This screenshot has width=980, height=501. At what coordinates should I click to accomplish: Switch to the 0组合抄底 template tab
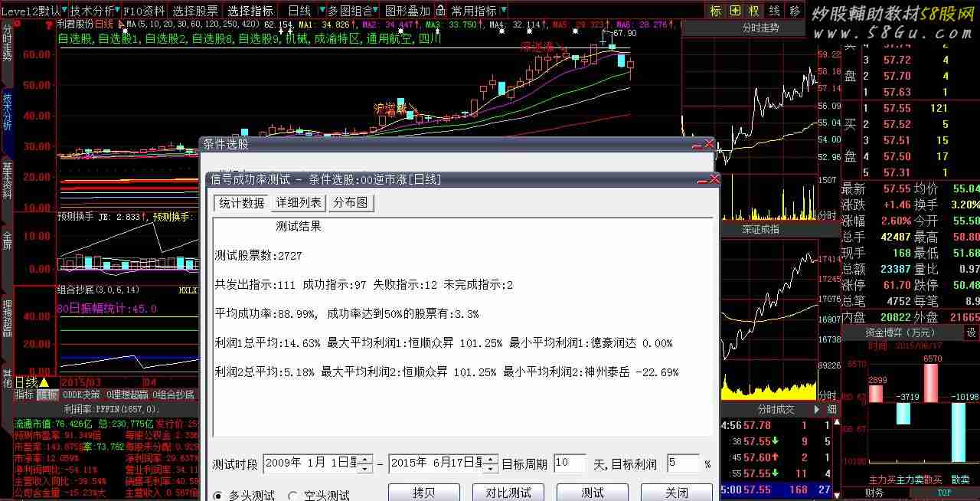[174, 395]
